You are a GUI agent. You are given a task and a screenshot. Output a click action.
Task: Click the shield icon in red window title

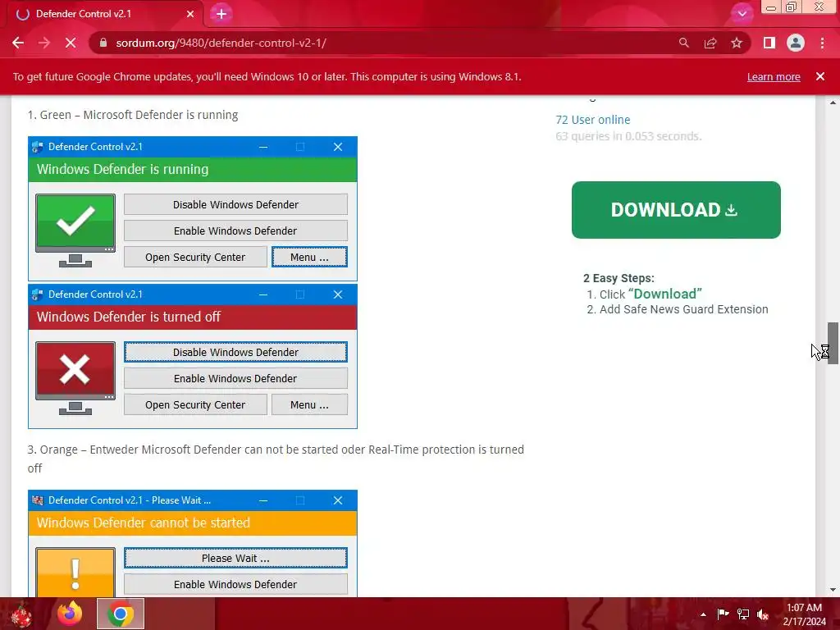(x=38, y=294)
